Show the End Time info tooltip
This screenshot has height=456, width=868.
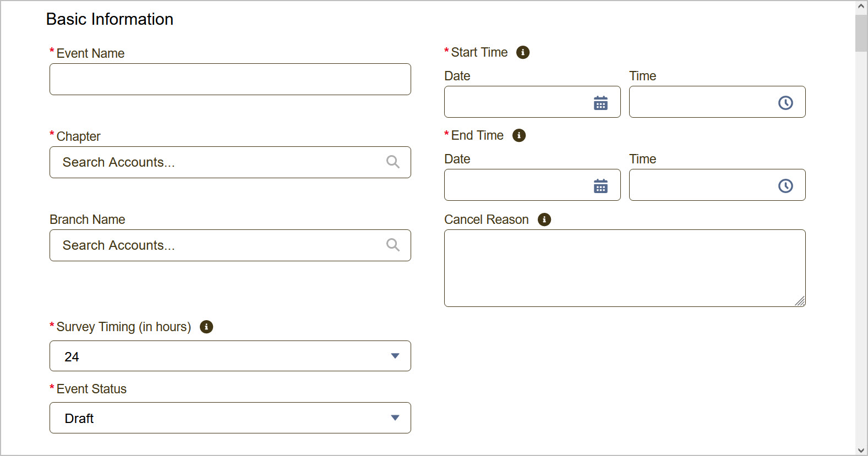(x=519, y=135)
